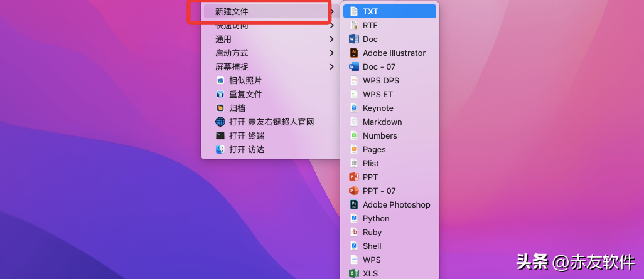Click the Finder icon beside 打开 访达
Viewport: 644px width, 279px height.
click(220, 149)
